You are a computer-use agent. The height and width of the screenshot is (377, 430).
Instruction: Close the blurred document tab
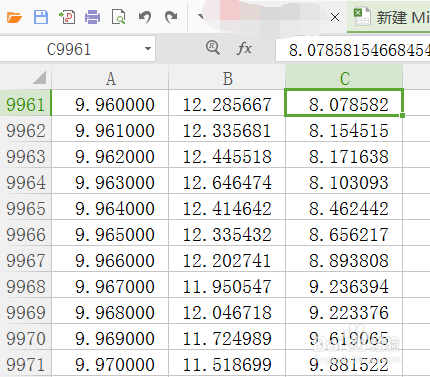coord(335,17)
